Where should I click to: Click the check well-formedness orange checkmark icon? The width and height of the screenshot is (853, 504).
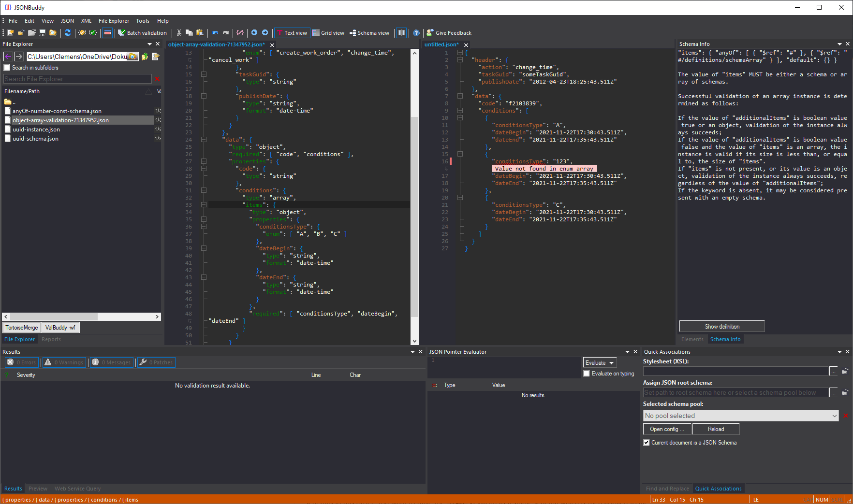[82, 33]
